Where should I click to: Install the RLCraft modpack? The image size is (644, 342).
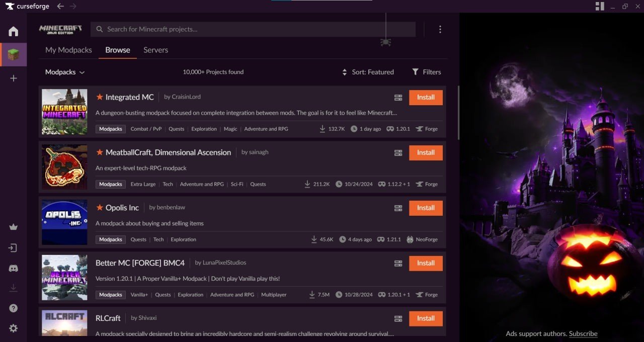coord(426,319)
